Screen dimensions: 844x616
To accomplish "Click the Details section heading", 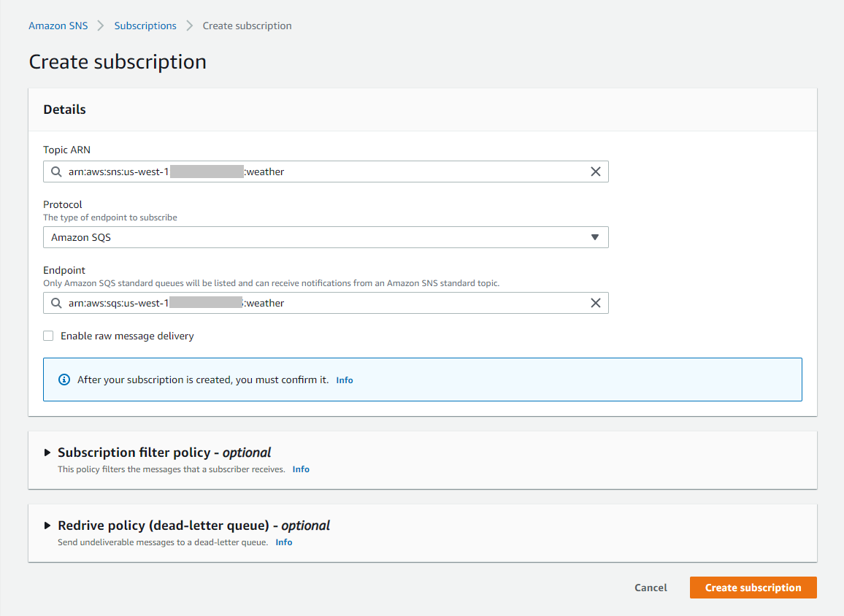I will (x=64, y=109).
